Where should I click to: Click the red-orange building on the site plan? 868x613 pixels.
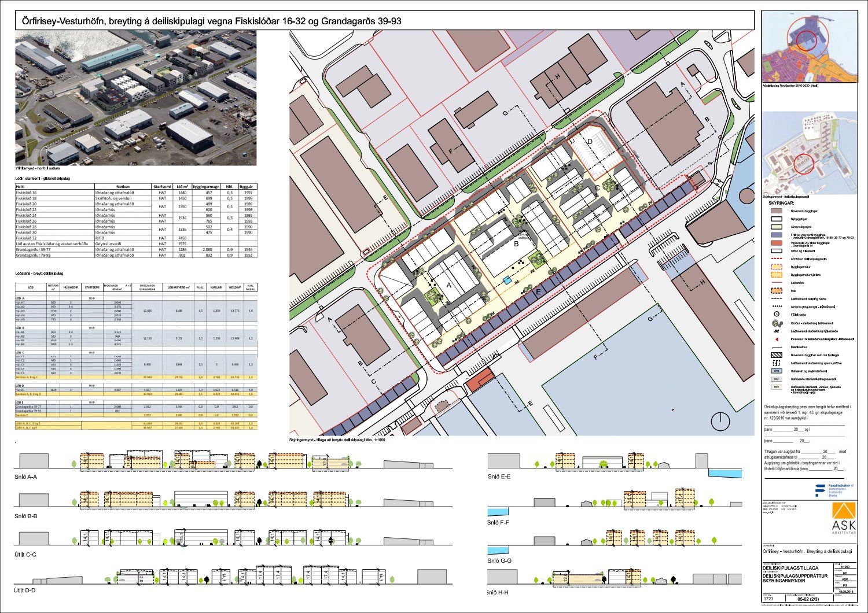(x=480, y=381)
